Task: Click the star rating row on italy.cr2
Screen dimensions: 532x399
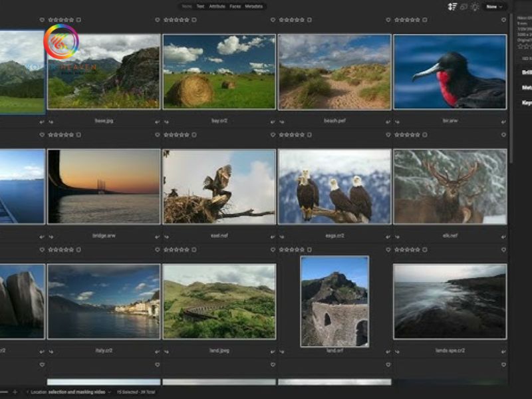Action: 61,250
